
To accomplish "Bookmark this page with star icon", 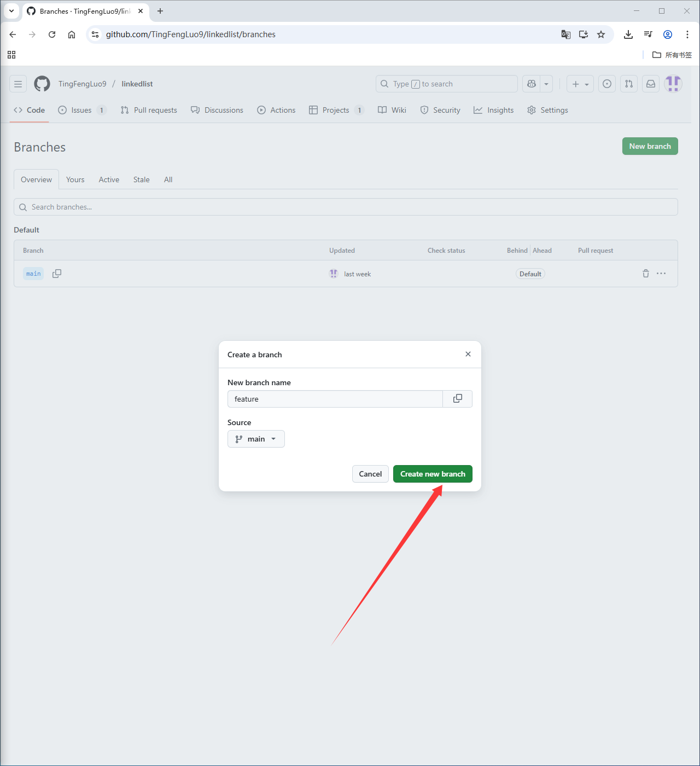I will [x=601, y=34].
